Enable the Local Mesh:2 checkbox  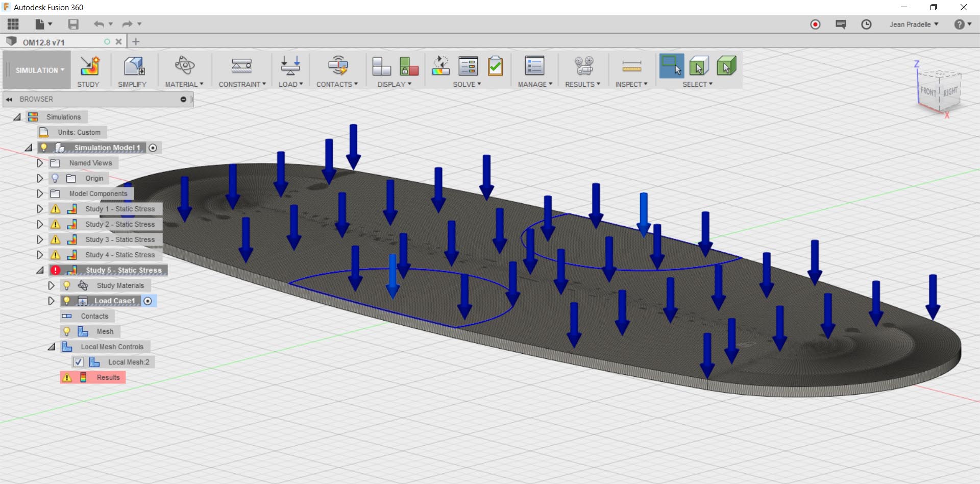(x=78, y=362)
